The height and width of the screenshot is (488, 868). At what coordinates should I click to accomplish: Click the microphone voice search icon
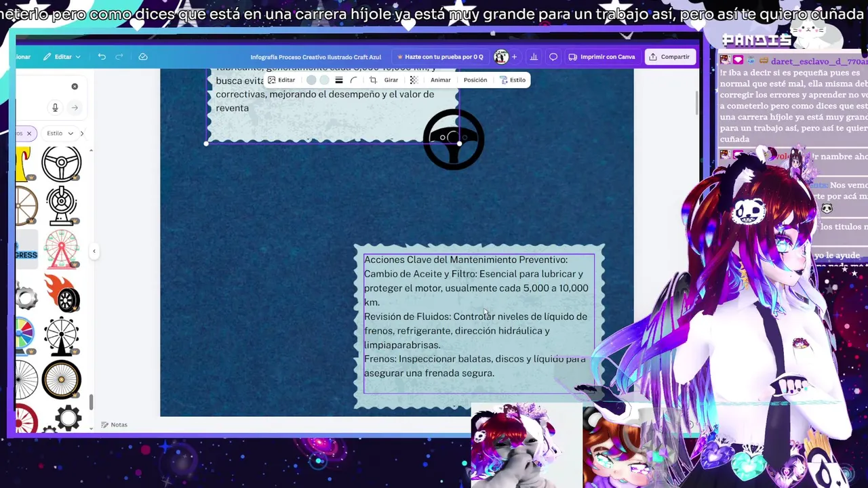point(56,108)
